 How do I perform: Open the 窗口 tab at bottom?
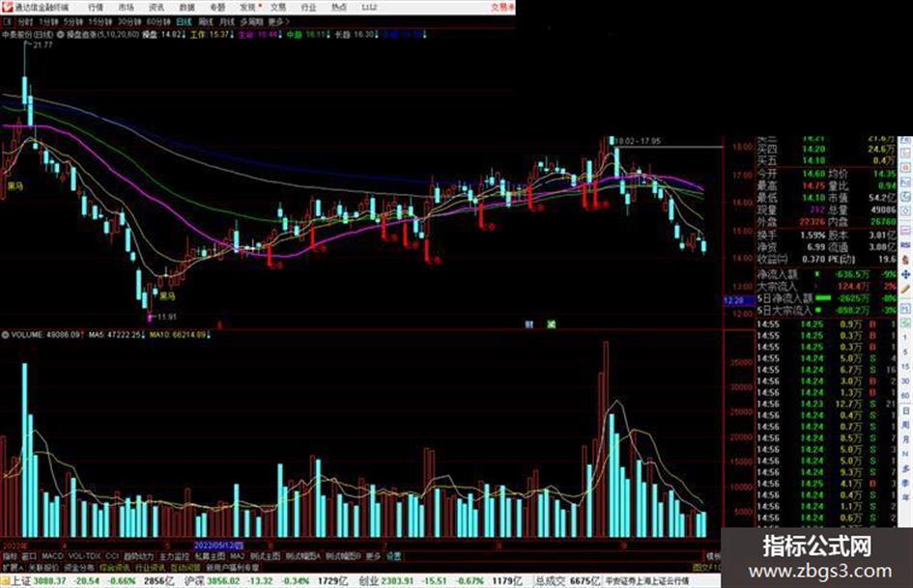[29, 556]
